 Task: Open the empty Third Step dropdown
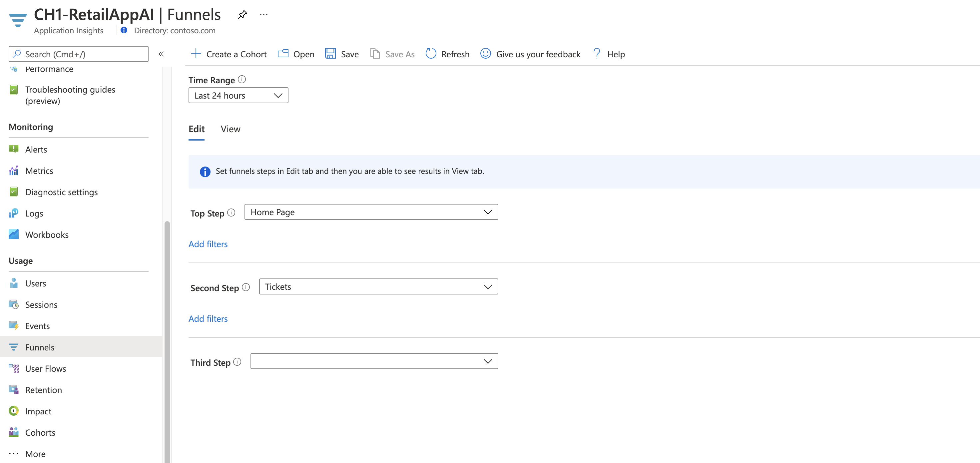374,361
